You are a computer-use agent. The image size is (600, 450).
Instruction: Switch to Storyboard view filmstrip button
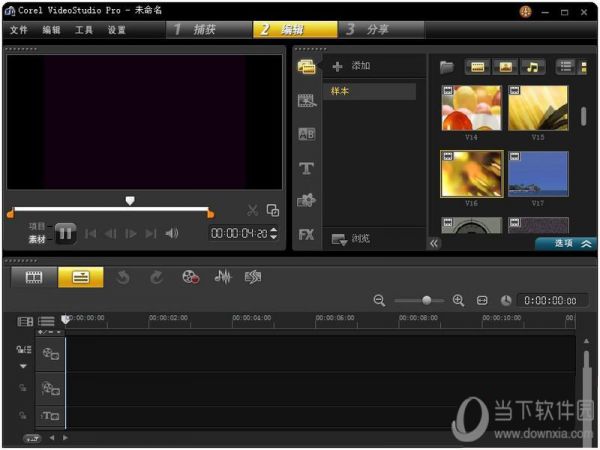click(x=34, y=277)
